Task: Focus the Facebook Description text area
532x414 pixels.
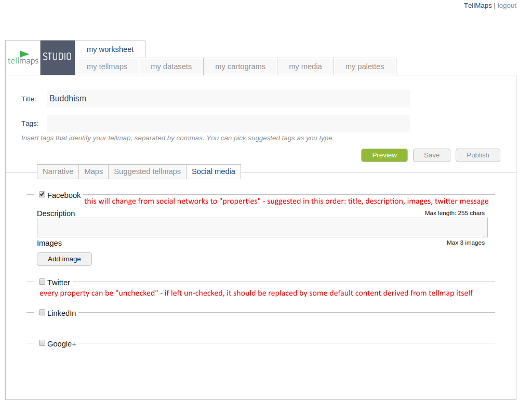Action: (262, 228)
